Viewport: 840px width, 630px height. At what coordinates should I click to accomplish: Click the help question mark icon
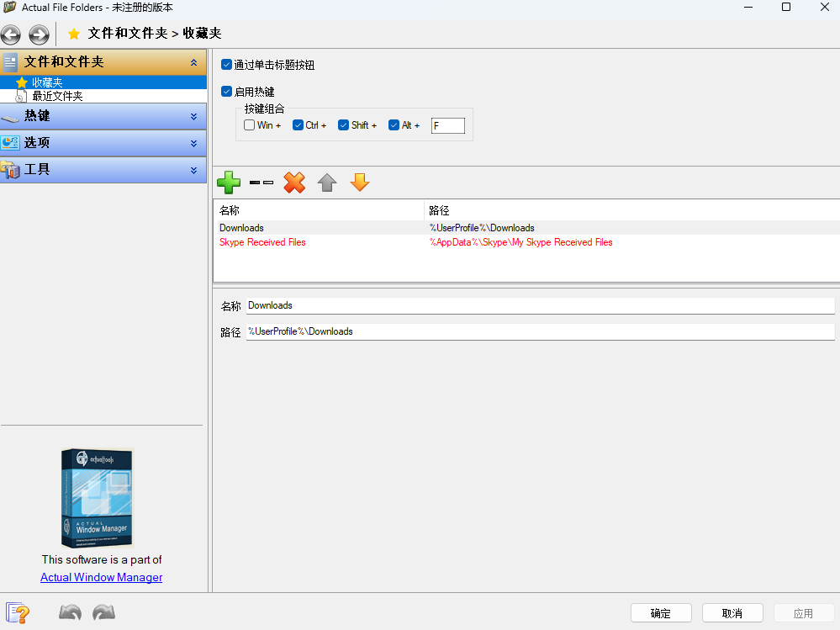pyautogui.click(x=18, y=613)
